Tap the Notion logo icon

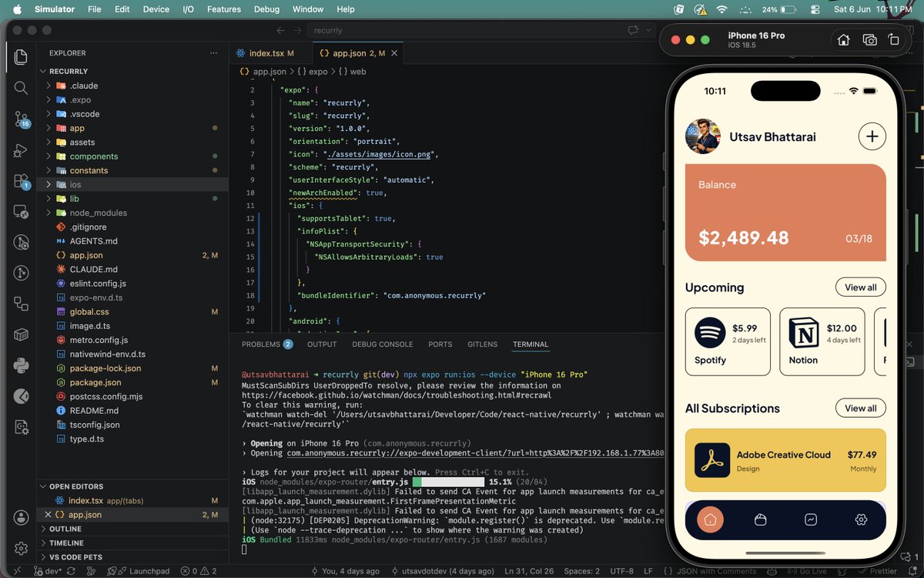pyautogui.click(x=804, y=334)
